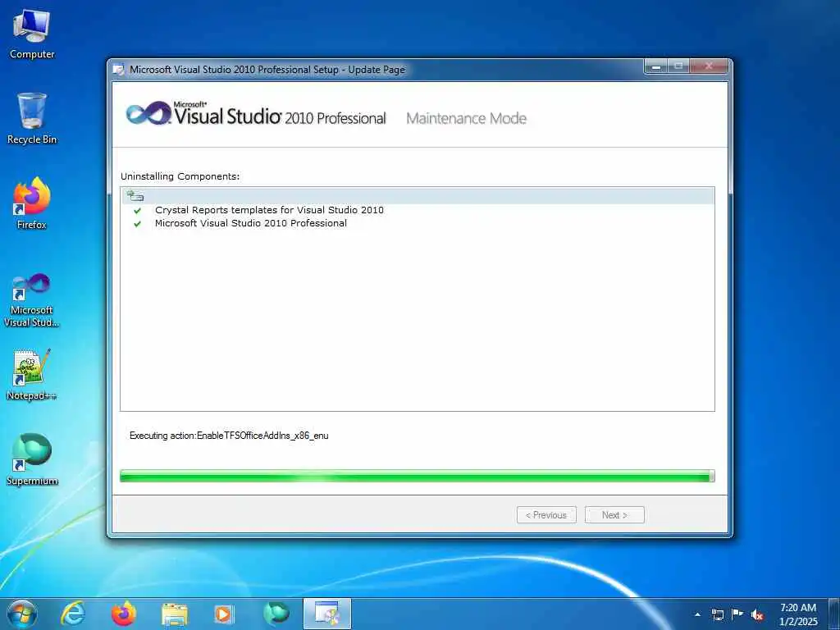Open the Supermium desktop shortcut
The image size is (840, 630).
pos(32,459)
